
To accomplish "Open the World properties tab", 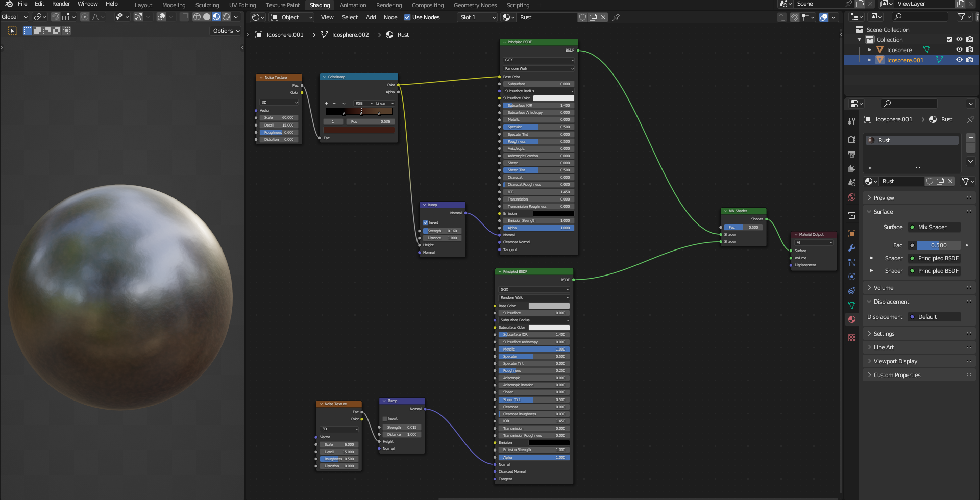I will 851,197.
